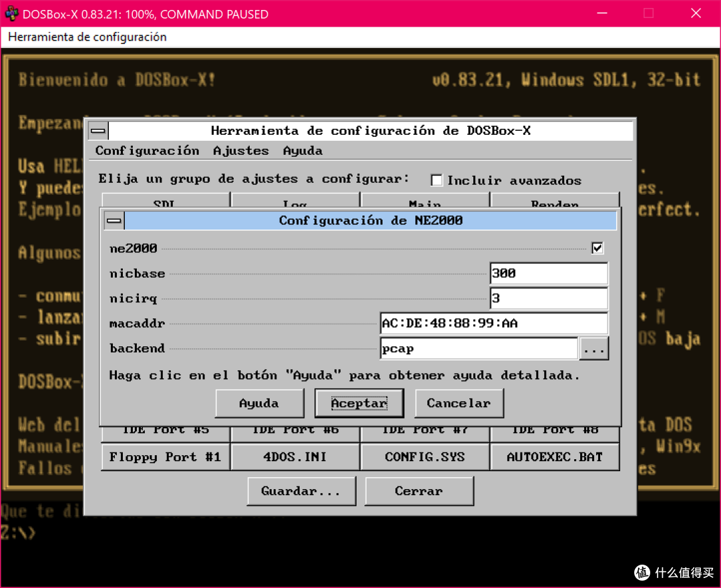Open the Ajustes menu

point(241,151)
